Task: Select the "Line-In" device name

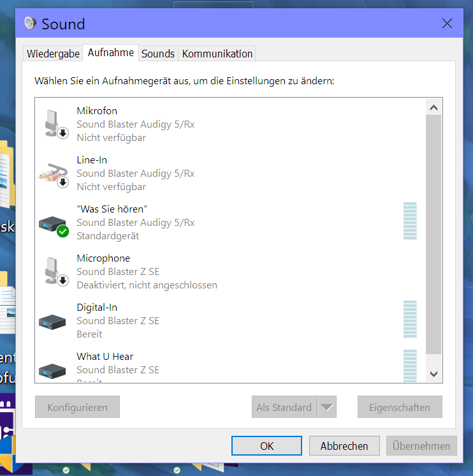Action: tap(92, 160)
